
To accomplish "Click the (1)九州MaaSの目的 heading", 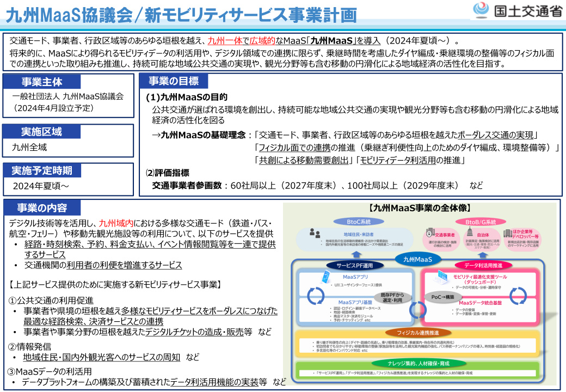I will point(187,97).
